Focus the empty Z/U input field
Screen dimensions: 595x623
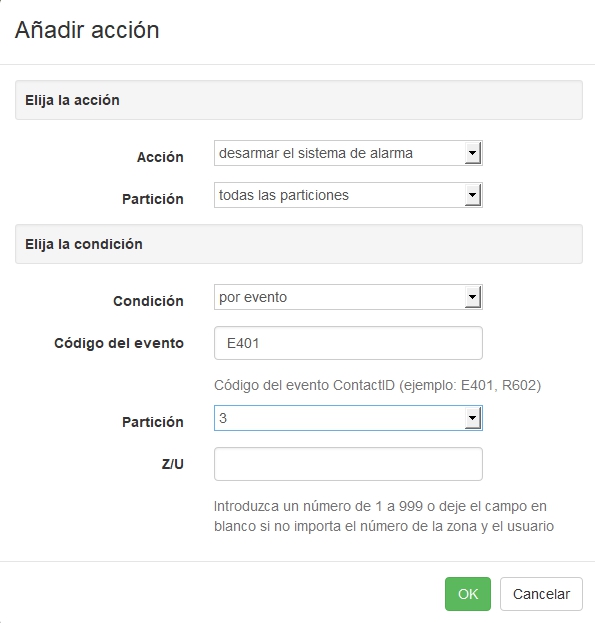348,464
